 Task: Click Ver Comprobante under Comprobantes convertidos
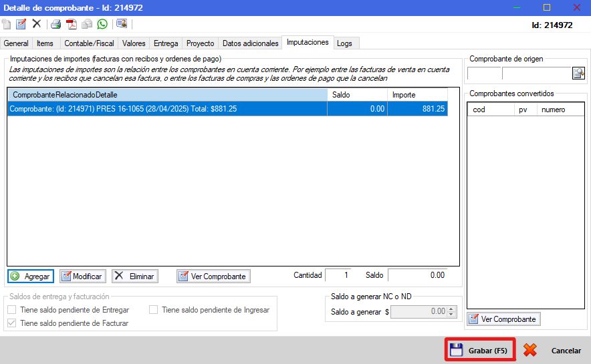[504, 319]
